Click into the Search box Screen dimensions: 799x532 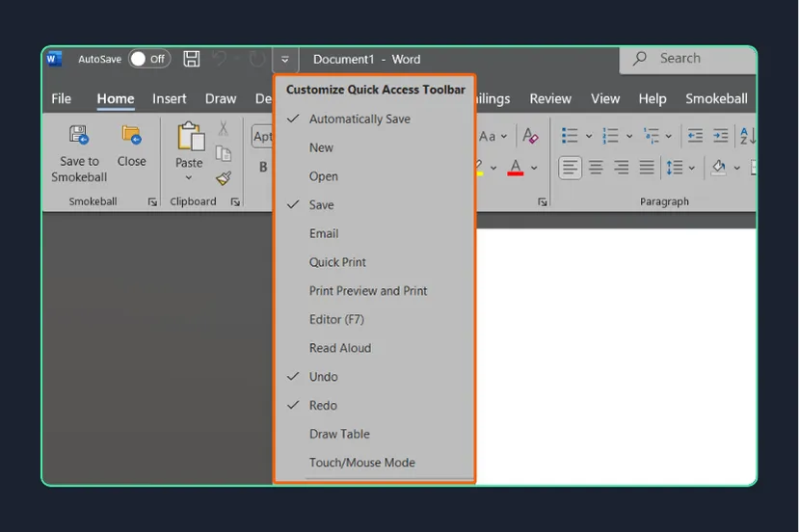tap(688, 59)
